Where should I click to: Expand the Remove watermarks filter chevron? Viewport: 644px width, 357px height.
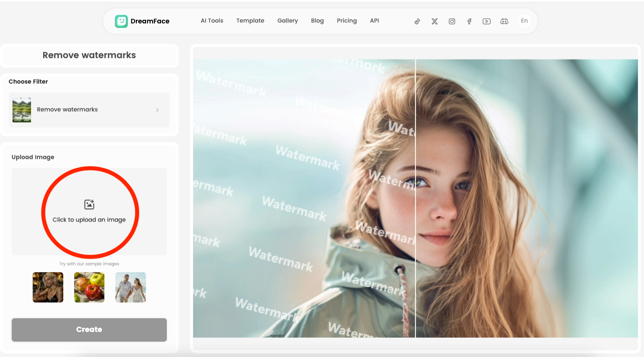(x=157, y=110)
